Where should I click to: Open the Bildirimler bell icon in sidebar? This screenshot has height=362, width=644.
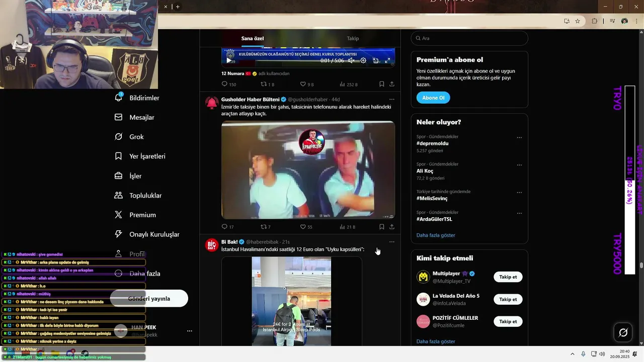coord(119,98)
